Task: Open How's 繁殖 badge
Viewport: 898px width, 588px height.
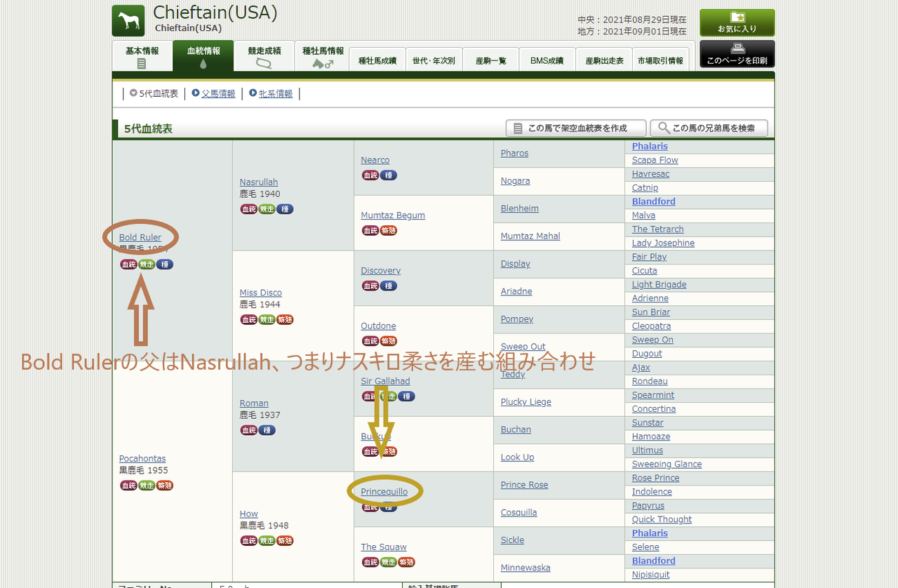Action: (285, 541)
